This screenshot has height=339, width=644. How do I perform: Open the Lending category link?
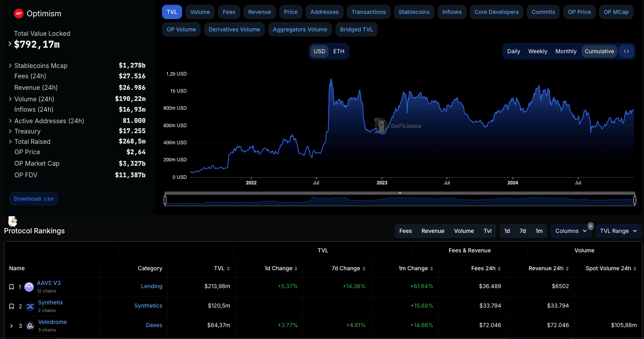(x=152, y=286)
